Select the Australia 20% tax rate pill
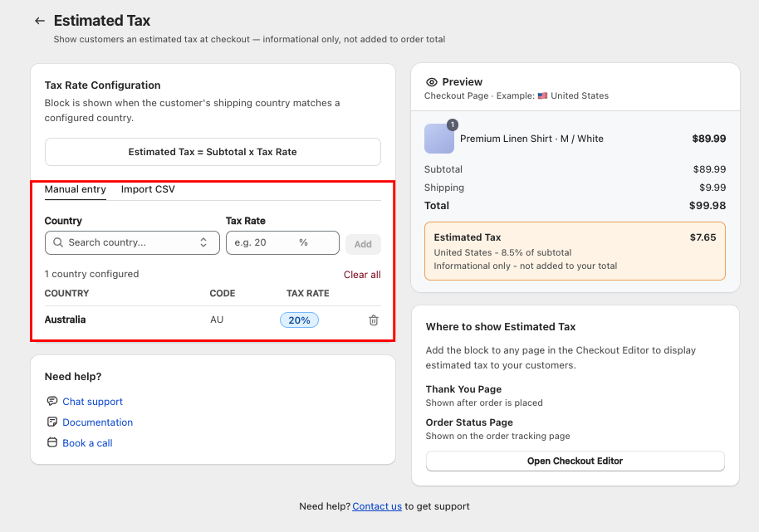 click(x=299, y=320)
